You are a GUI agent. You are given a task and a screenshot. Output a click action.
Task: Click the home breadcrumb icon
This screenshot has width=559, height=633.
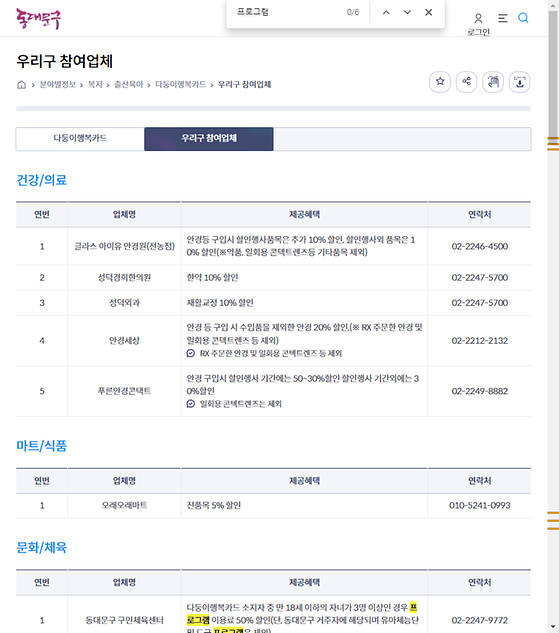click(21, 84)
